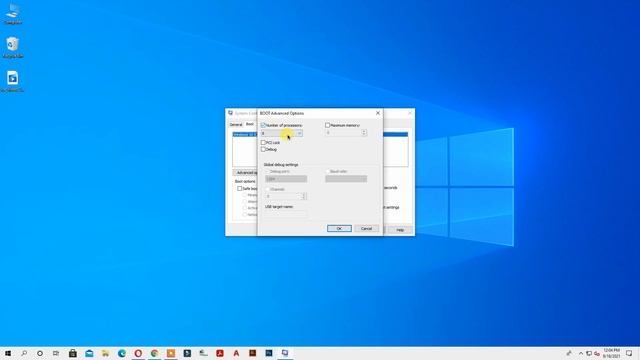Click USB target name field
This screenshot has width=640, height=360.
pyautogui.click(x=286, y=214)
